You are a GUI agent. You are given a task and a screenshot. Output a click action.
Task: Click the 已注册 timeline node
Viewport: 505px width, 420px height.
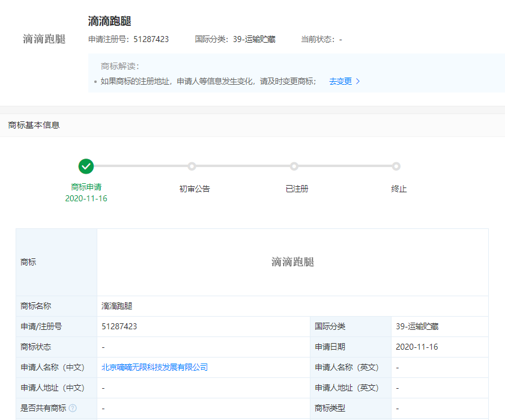[294, 166]
